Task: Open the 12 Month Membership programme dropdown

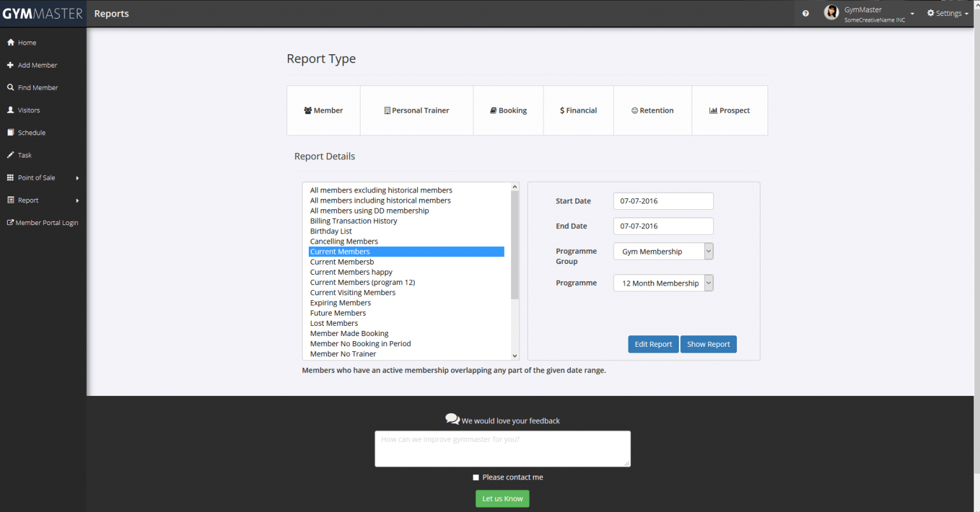Action: [x=663, y=283]
